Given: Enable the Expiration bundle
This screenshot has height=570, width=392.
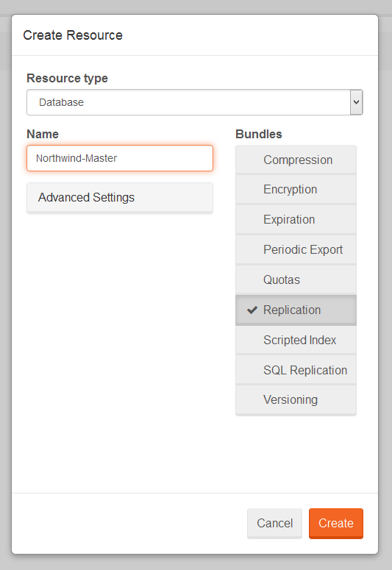Looking at the screenshot, I should click(296, 220).
